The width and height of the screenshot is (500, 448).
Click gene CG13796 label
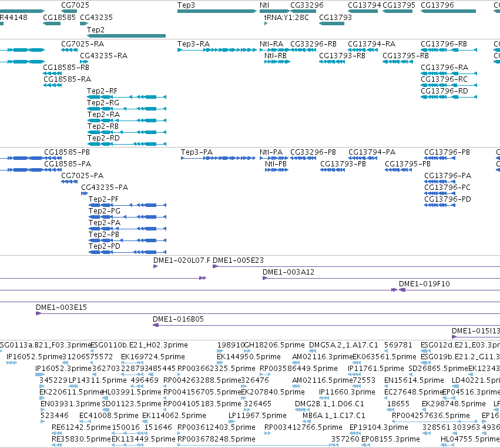(438, 5)
